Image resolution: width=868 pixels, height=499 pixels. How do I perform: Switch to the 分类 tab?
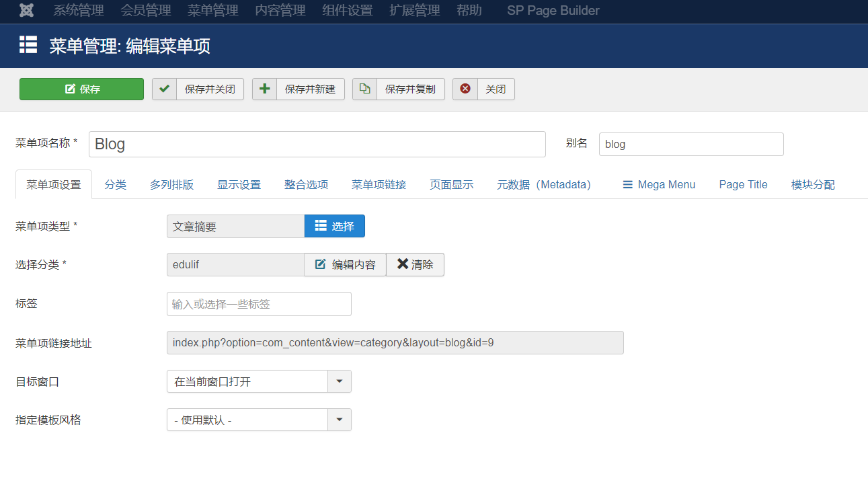(x=116, y=184)
